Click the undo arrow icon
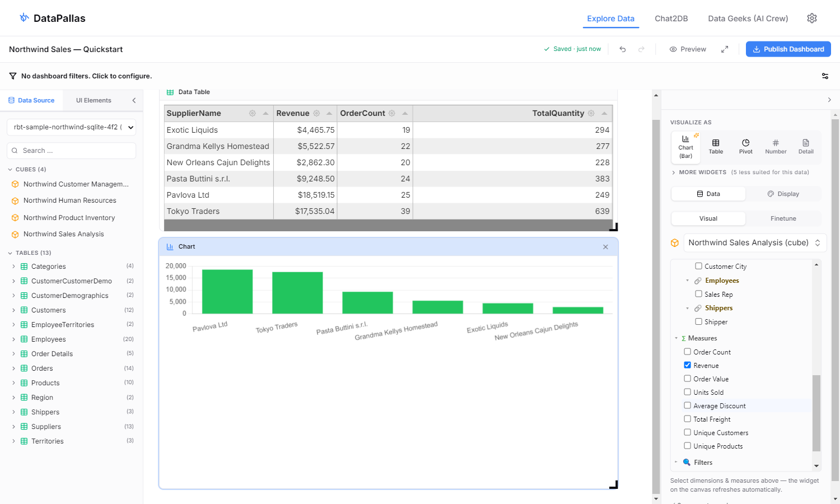This screenshot has height=504, width=840. tap(622, 49)
